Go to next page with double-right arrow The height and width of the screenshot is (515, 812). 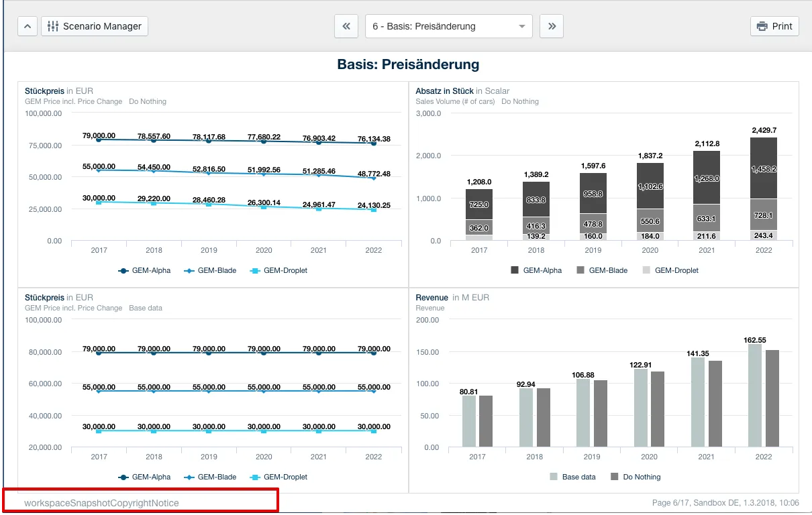(552, 26)
